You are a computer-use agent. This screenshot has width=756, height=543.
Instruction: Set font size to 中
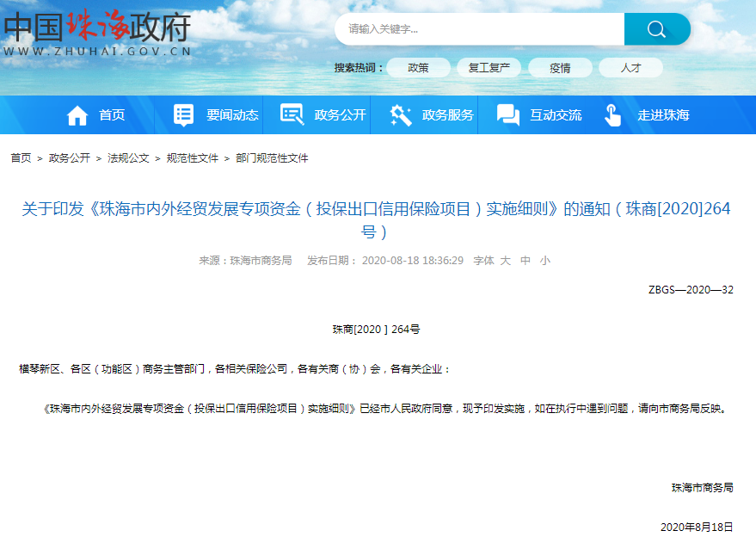526,261
